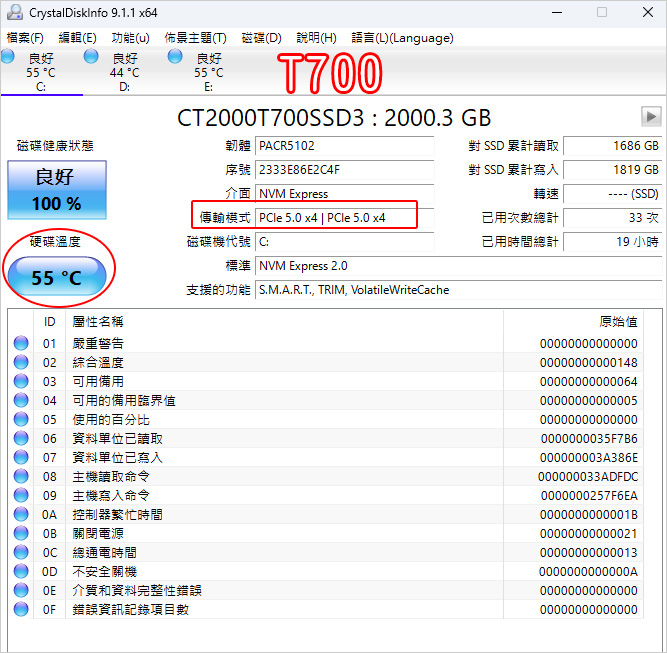Click status orb for attribute 09 主機寫入命令
The width and height of the screenshot is (667, 653).
[21, 495]
